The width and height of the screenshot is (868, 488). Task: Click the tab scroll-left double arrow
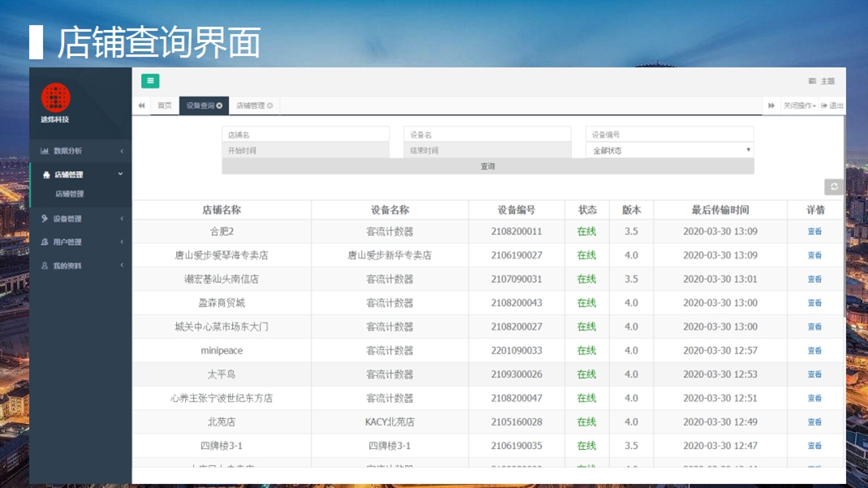click(x=142, y=105)
